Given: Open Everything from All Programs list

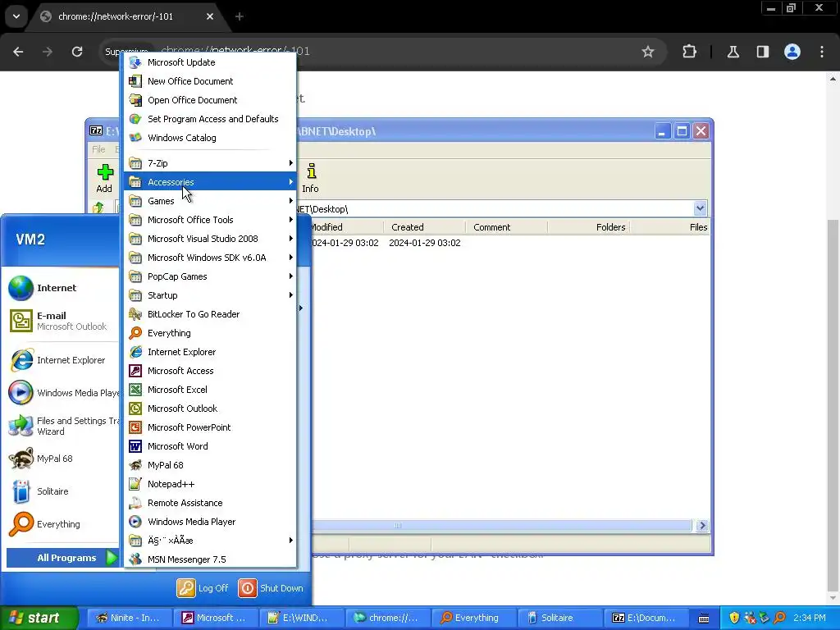Looking at the screenshot, I should pos(210,333).
